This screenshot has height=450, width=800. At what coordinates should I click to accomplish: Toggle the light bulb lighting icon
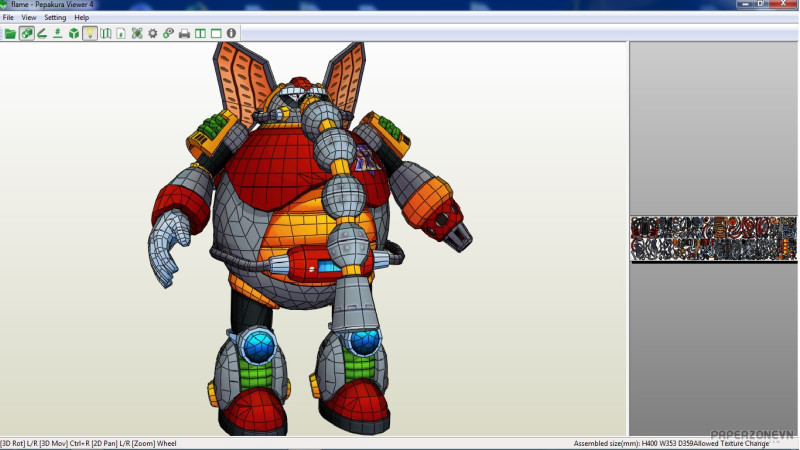[x=90, y=34]
